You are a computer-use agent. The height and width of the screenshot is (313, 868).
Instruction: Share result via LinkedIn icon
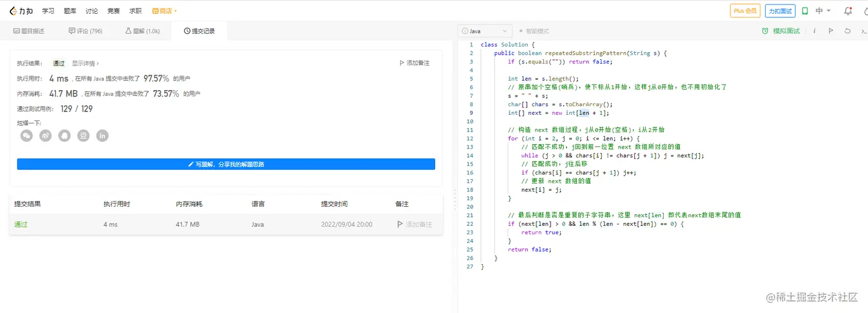[x=102, y=136]
